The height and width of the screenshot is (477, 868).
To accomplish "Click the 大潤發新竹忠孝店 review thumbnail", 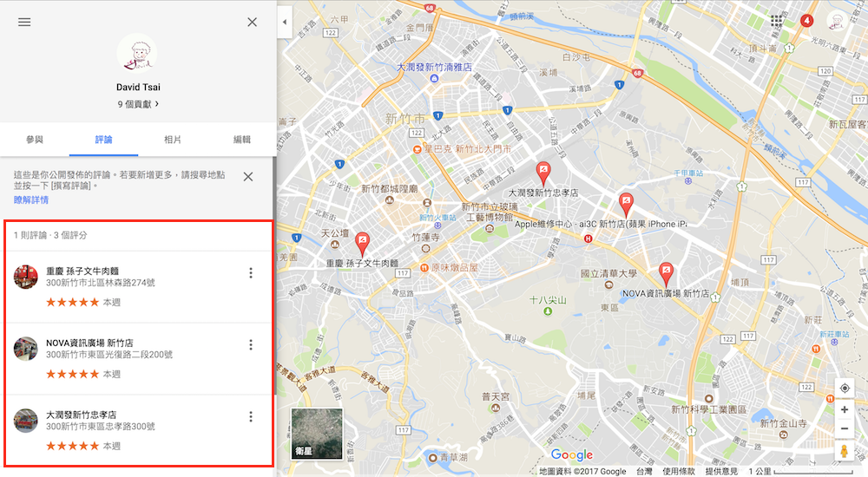I will (x=26, y=421).
